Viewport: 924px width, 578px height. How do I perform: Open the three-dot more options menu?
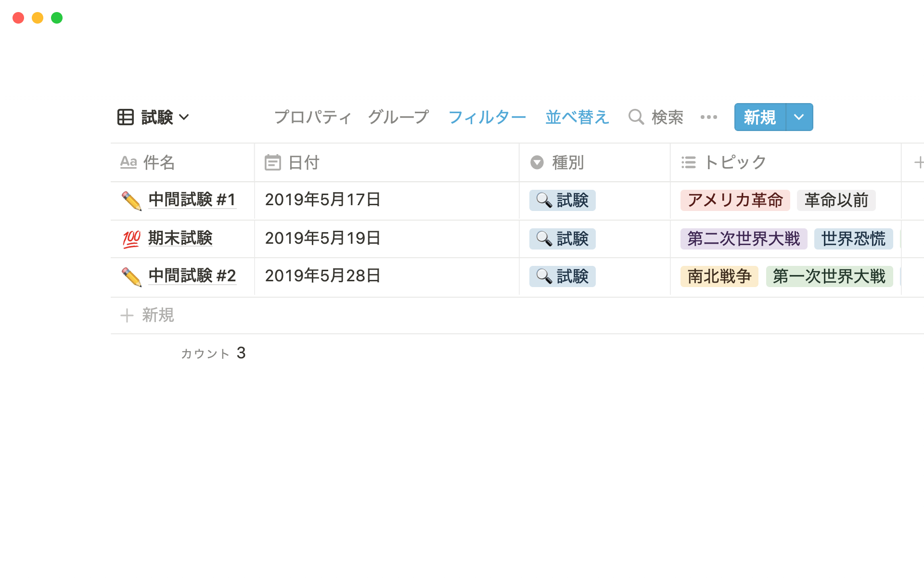(x=708, y=117)
